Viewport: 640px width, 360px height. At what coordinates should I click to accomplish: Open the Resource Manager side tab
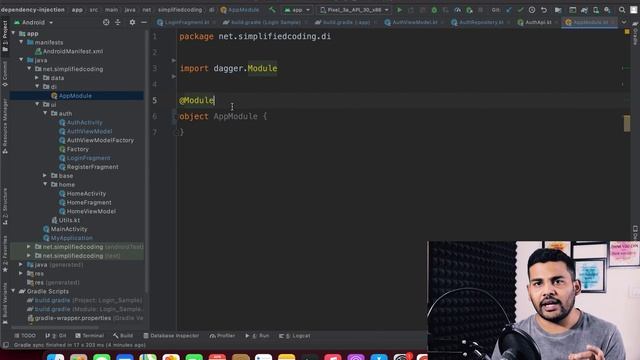pos(5,126)
